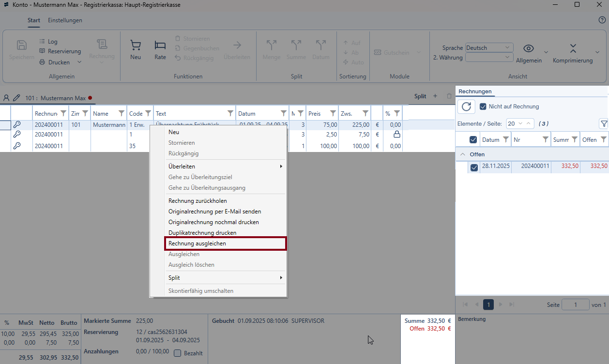
Task: Uncheck the Nicht auf Rechnung checkbox
Action: (x=483, y=106)
